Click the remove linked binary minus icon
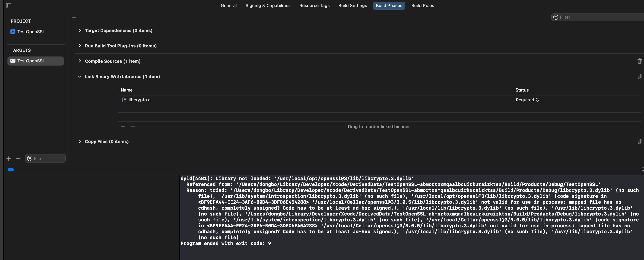Viewport: 644px width, 260px height. (x=133, y=126)
